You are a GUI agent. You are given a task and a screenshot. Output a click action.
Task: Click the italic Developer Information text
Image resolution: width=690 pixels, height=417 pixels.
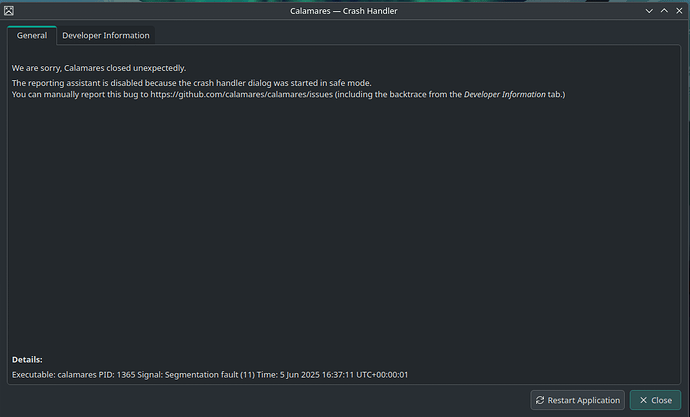(505, 95)
